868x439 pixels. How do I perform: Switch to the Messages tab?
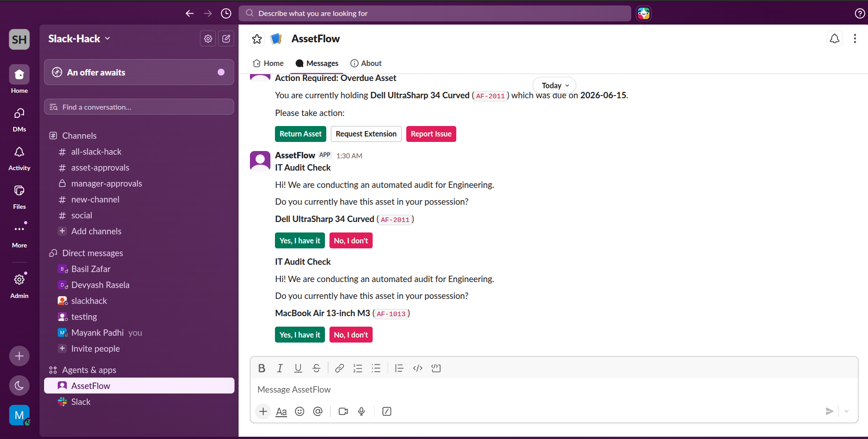(x=317, y=63)
